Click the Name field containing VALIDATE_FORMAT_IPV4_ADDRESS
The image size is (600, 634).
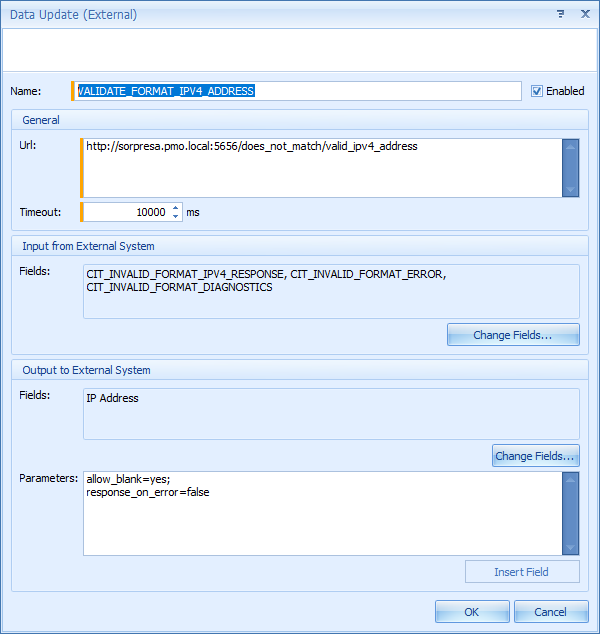pos(298,91)
